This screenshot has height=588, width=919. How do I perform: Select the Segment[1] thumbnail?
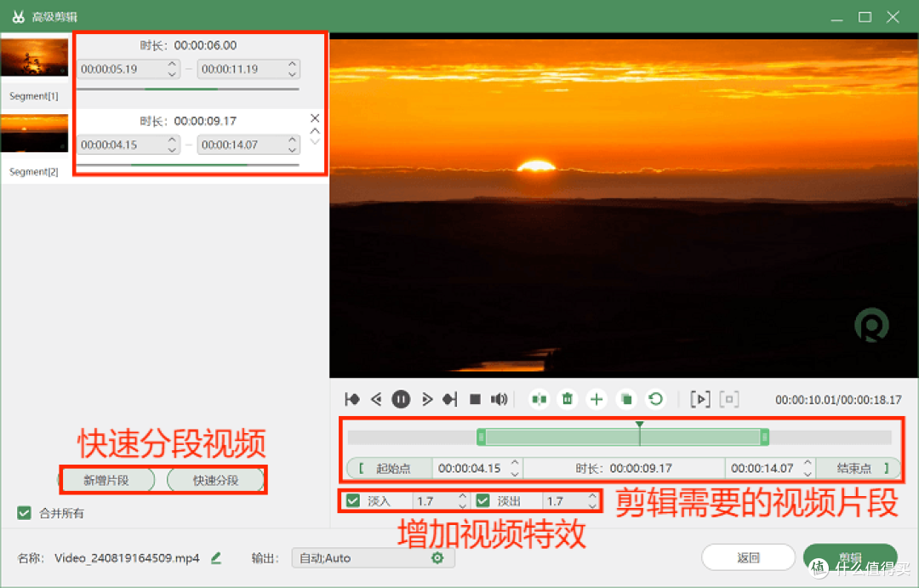pos(34,58)
